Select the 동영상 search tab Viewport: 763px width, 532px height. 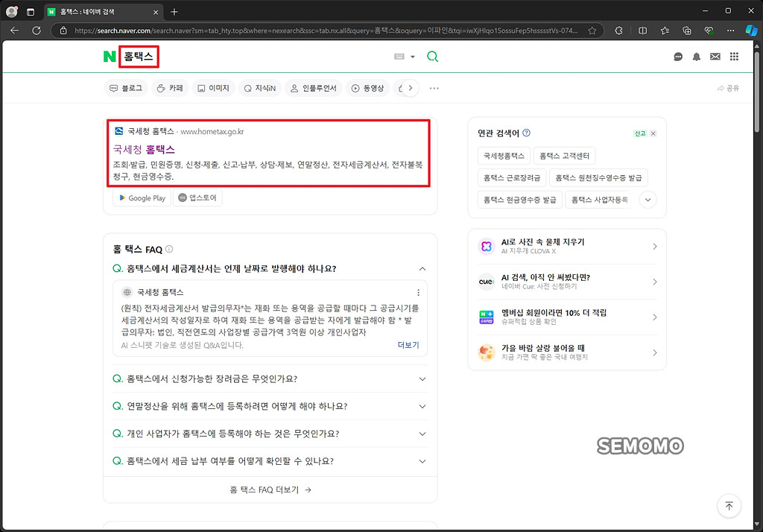pyautogui.click(x=368, y=88)
